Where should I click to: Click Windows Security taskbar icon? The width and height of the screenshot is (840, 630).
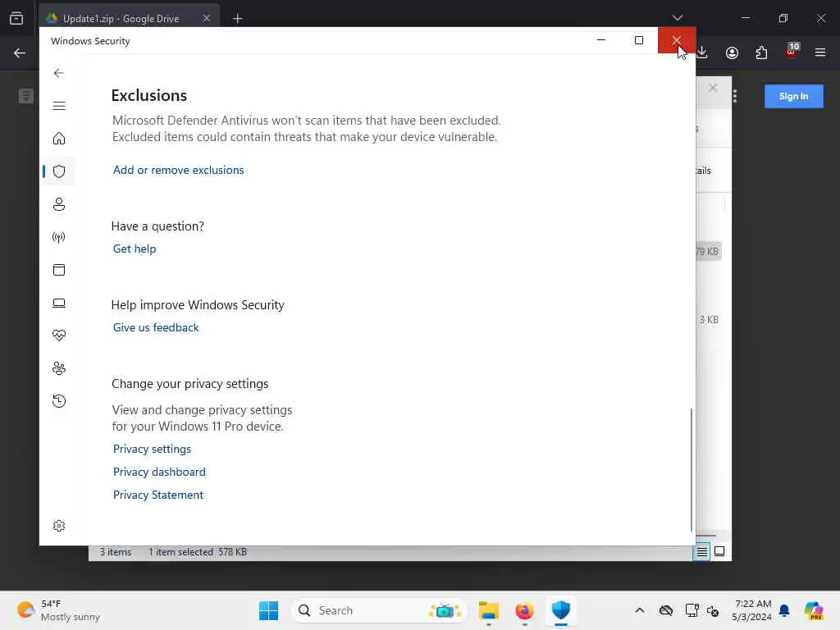561,610
